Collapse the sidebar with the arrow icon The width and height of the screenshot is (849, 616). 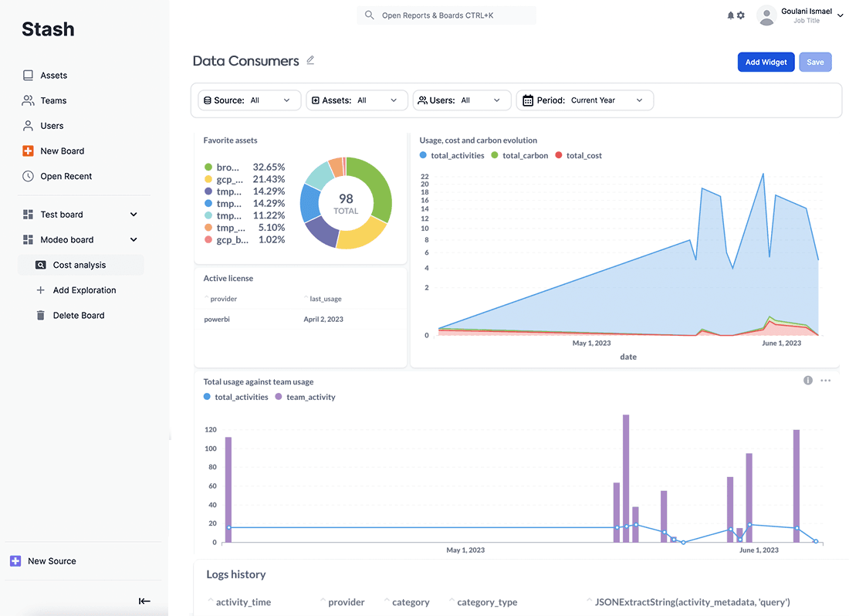point(144,601)
